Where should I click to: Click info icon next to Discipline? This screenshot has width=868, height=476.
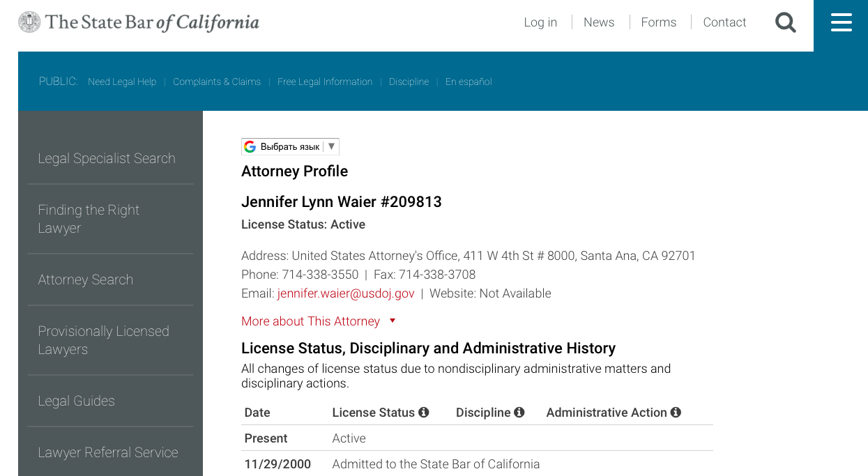(x=519, y=413)
